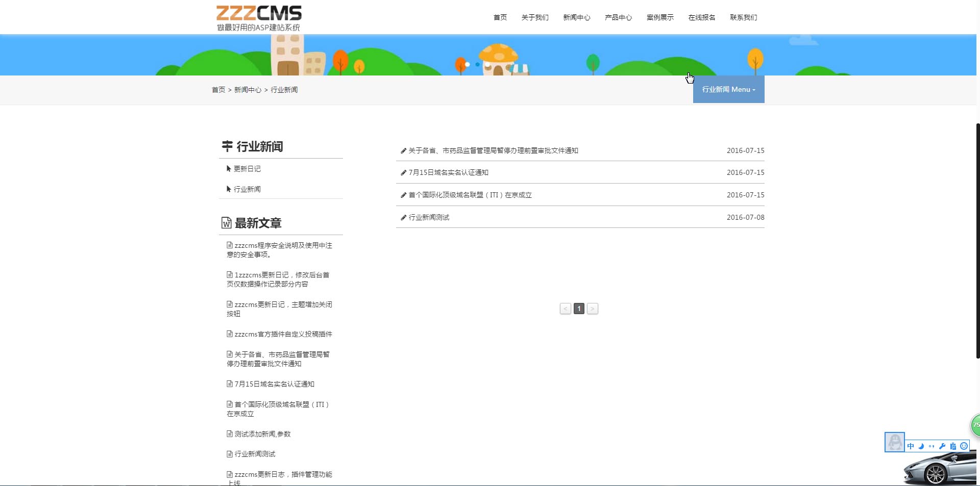Click the ZZZCMS logo in the header

coord(259,18)
